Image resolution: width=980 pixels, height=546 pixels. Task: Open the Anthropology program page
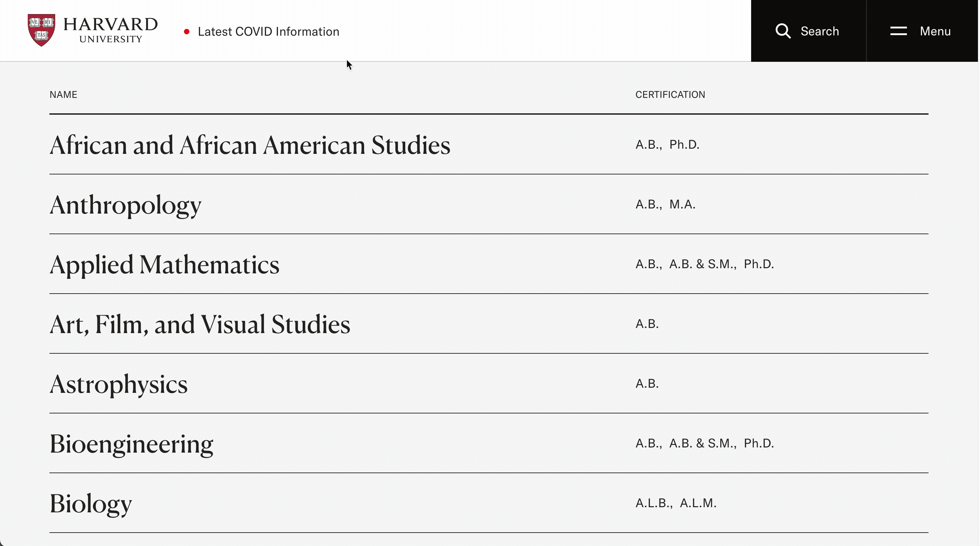click(x=126, y=205)
